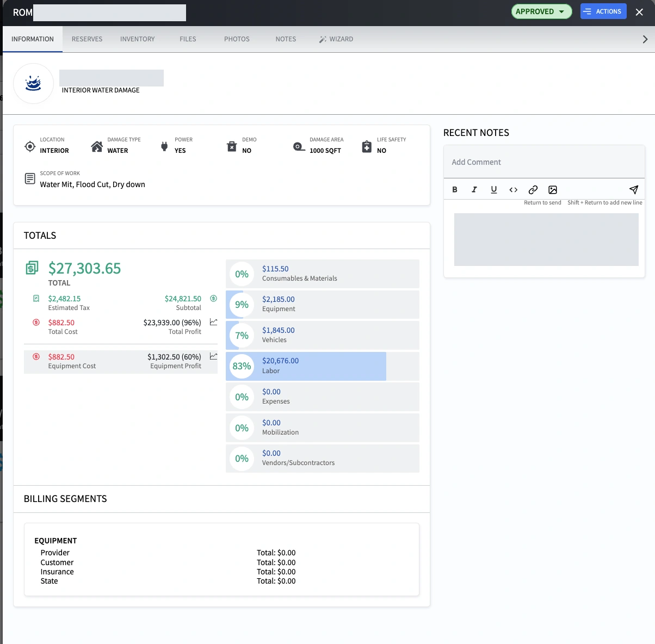Insert an image in the comment
Screen dimensions: 655x644
coord(553,190)
